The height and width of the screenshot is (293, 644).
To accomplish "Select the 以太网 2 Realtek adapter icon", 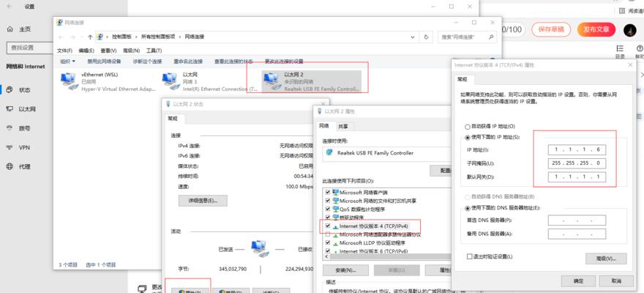I will pos(271,81).
